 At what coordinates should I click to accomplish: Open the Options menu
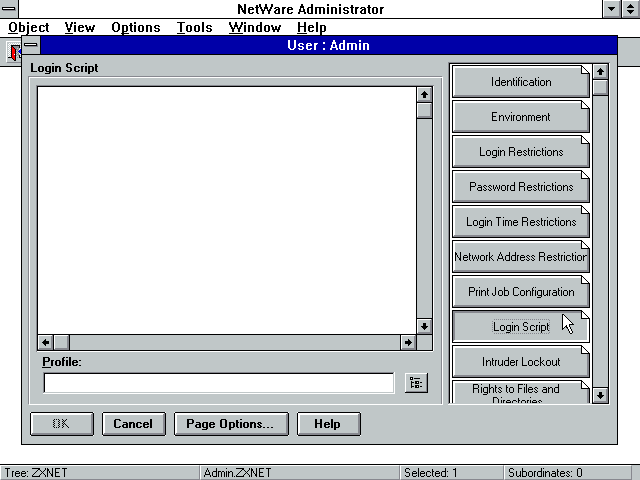[x=136, y=27]
